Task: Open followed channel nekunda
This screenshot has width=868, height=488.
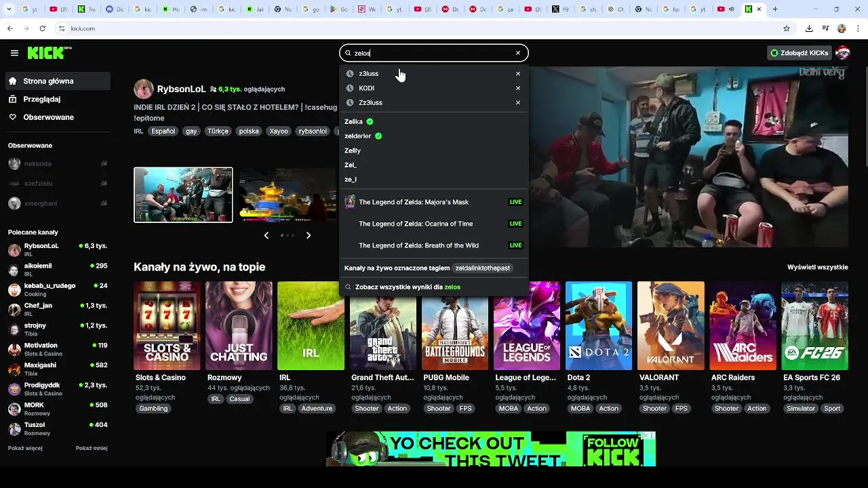Action: point(58,164)
